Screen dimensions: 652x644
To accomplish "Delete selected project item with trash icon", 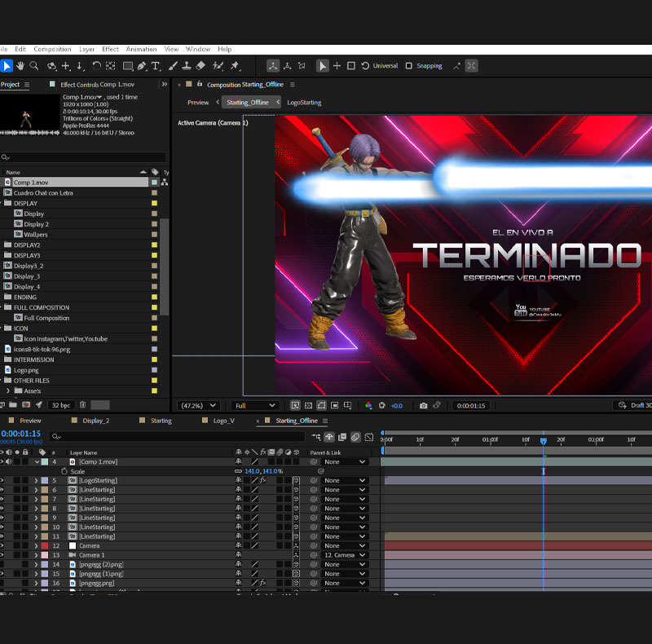I will click(83, 405).
